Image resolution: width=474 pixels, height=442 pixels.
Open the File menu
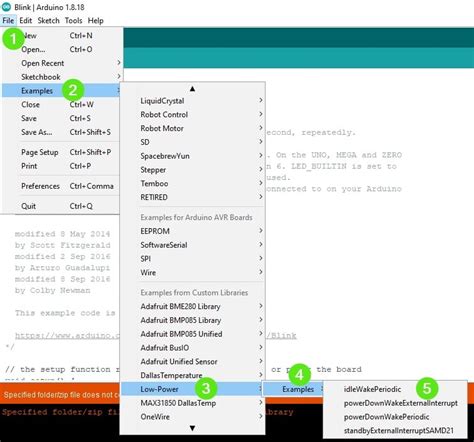8,21
